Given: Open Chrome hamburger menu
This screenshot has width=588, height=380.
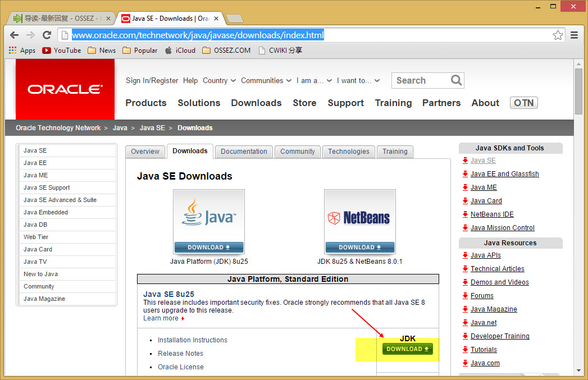Looking at the screenshot, I should 574,35.
